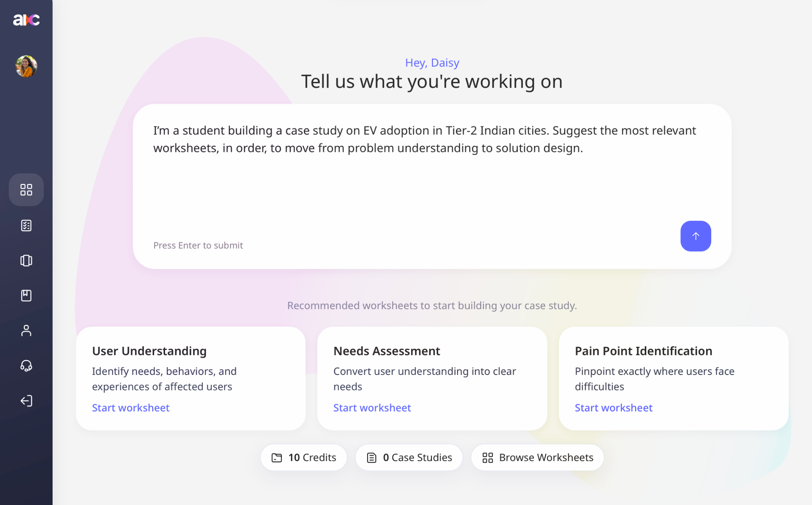Click the AIC logo in sidebar

point(26,20)
